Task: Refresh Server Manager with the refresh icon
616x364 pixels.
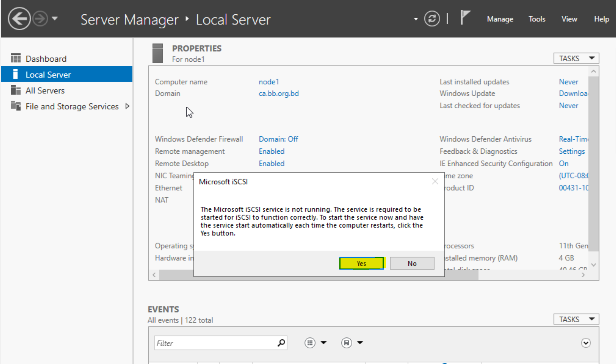Action: coord(432,19)
